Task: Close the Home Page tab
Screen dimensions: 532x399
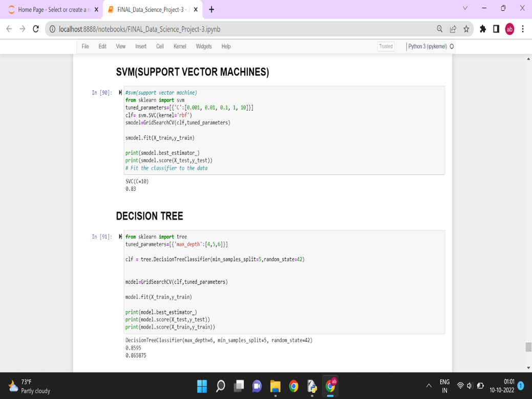Action: click(96, 10)
